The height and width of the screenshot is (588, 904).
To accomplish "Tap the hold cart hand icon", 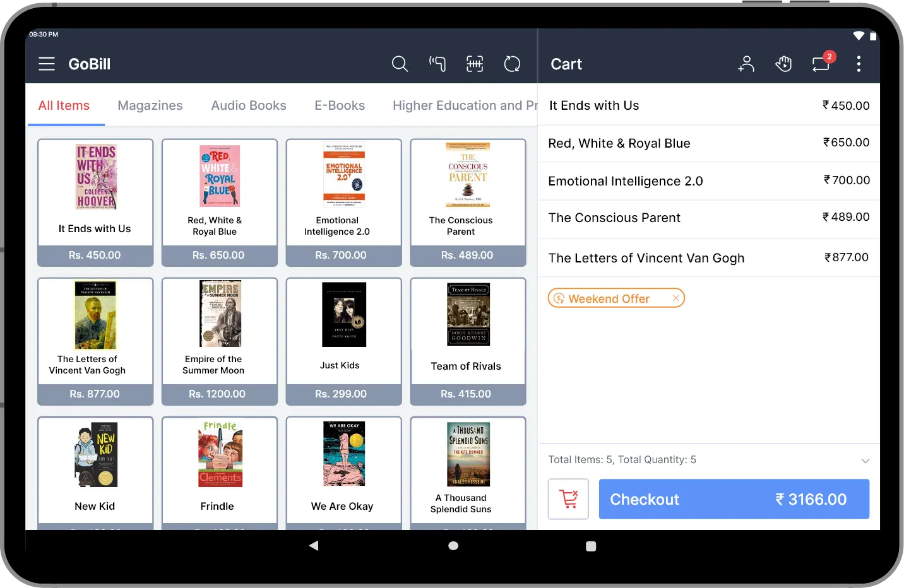I will point(783,64).
